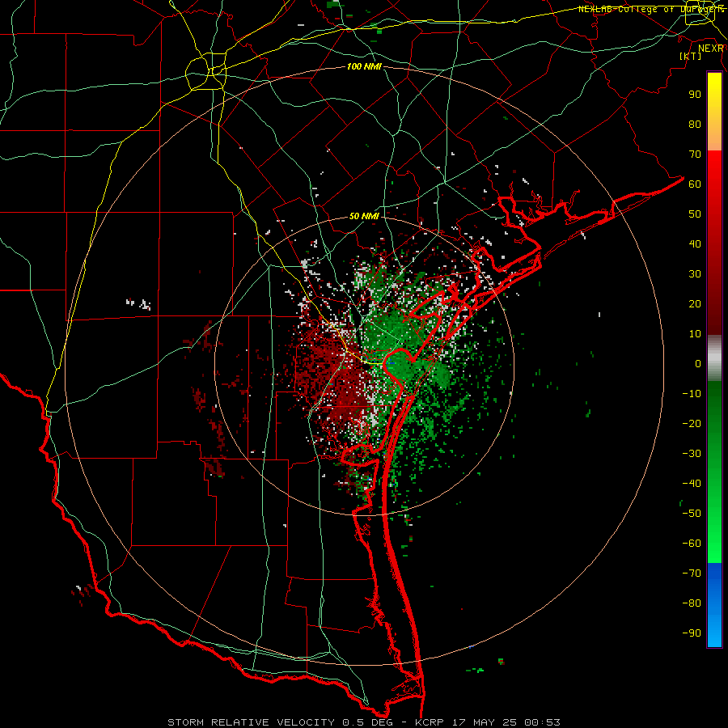Click the NEXR label above the KT units
This screenshot has width=728, height=728.
coord(711,49)
